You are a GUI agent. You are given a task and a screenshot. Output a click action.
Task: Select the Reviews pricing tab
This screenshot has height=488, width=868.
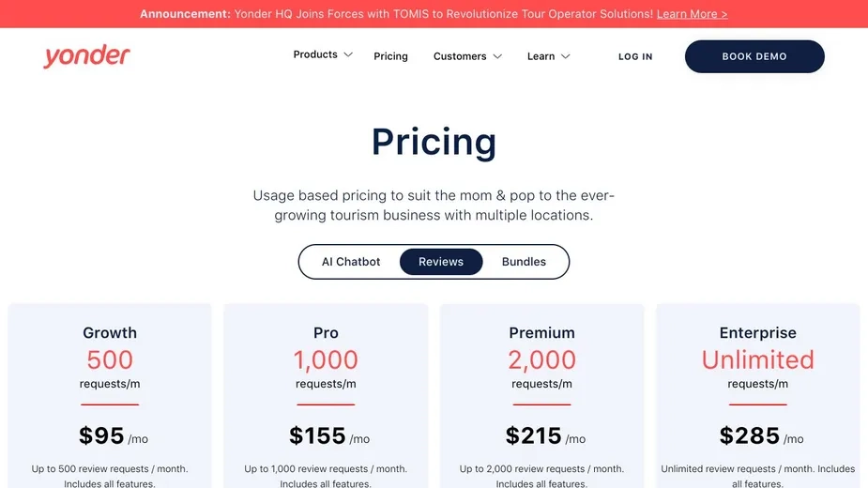pyautogui.click(x=441, y=262)
